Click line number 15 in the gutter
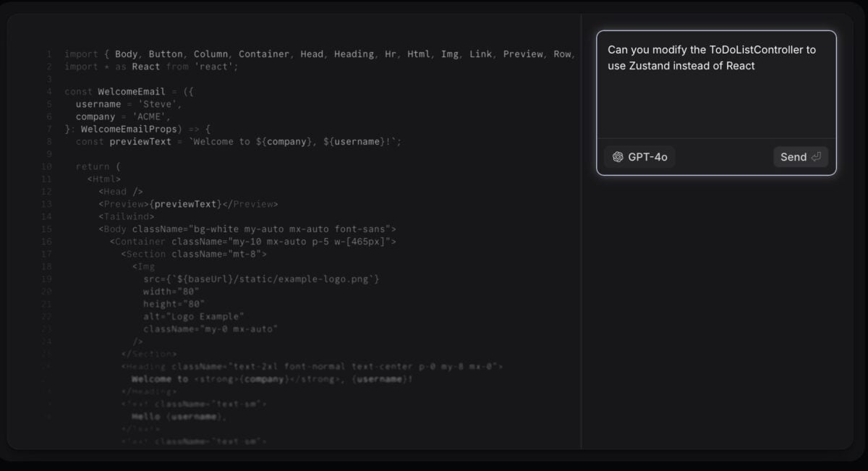 pyautogui.click(x=47, y=229)
